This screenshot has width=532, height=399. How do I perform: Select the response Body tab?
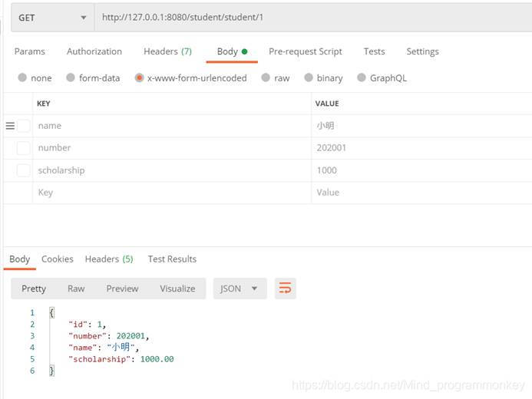tap(20, 259)
